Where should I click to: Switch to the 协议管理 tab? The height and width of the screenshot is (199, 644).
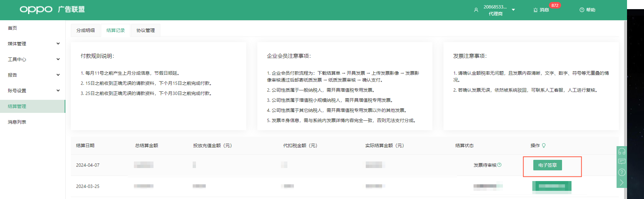[x=146, y=30]
